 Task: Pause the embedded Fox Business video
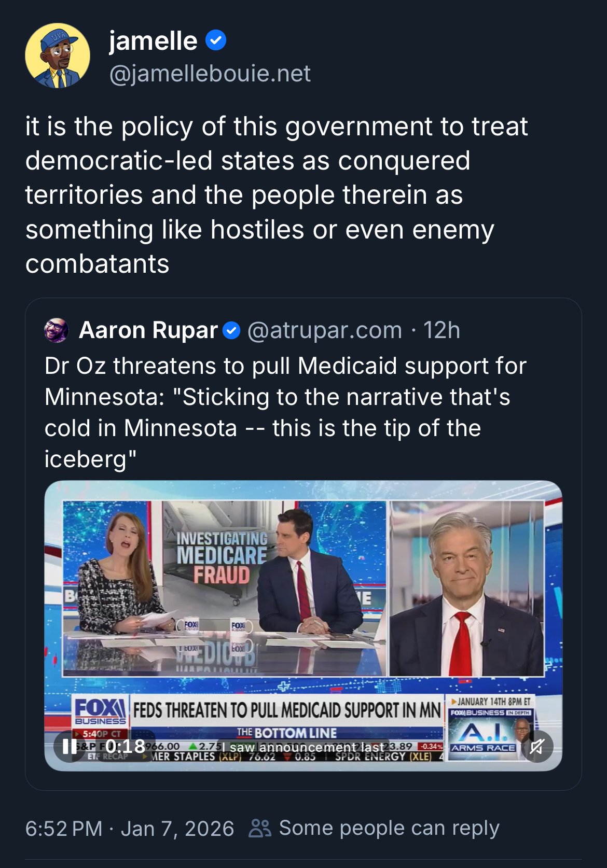70,746
